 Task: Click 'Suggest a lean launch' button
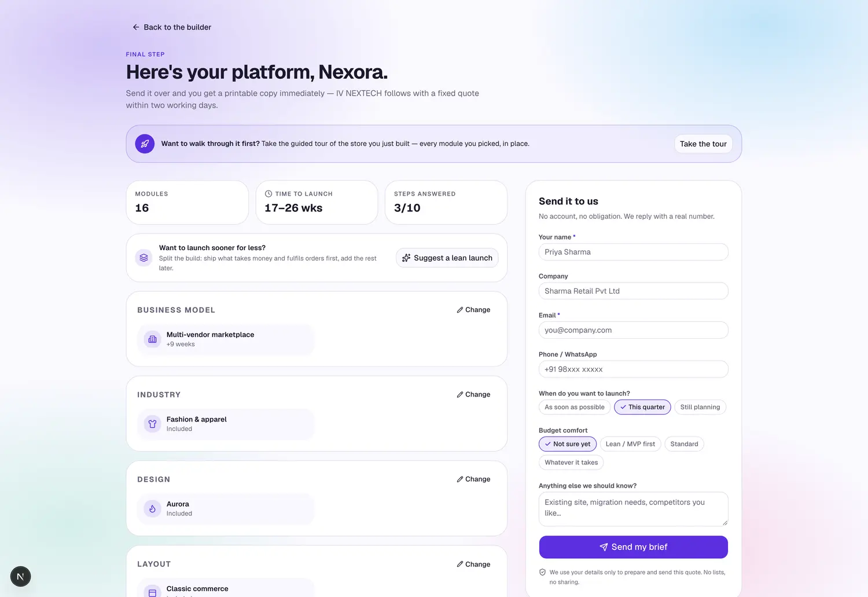tap(447, 258)
